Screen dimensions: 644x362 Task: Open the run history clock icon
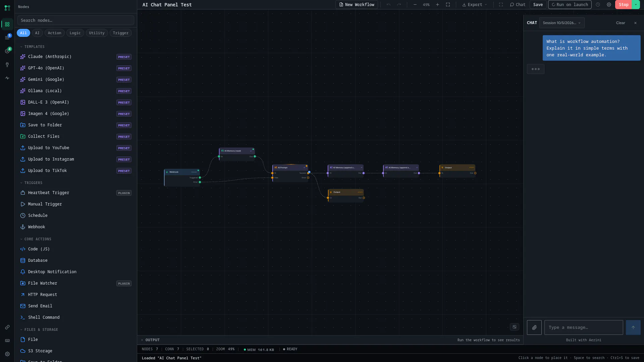(x=598, y=5)
